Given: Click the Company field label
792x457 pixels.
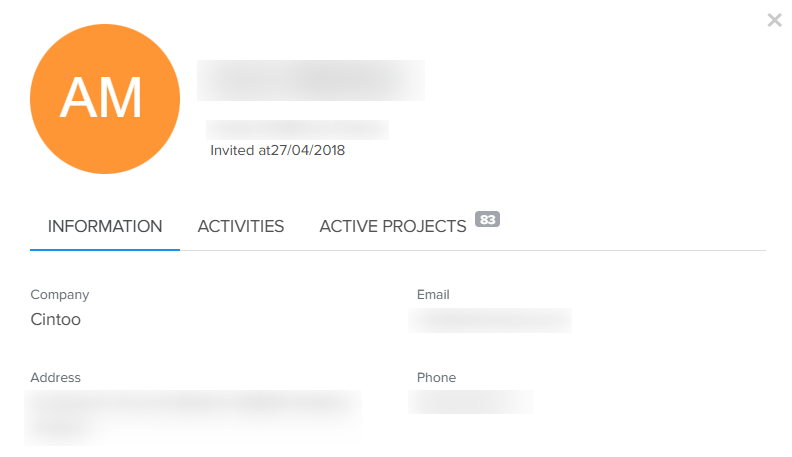Looking at the screenshot, I should tap(60, 294).
